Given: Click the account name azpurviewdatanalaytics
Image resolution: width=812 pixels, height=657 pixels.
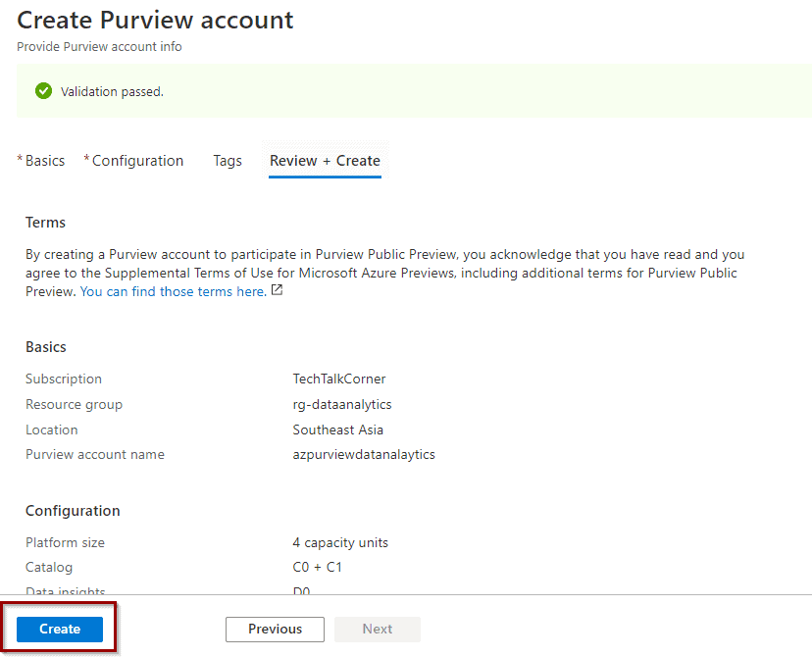Looking at the screenshot, I should pos(364,455).
